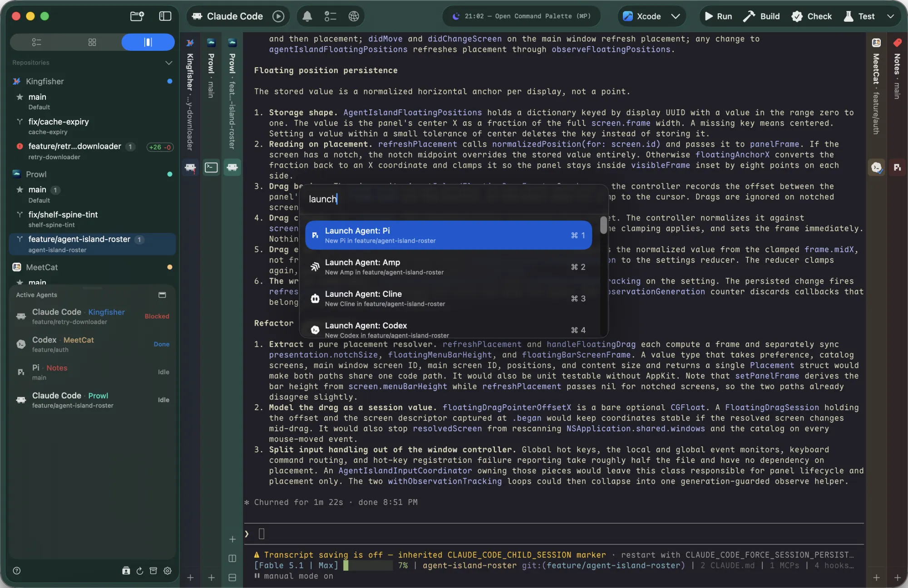Open the Xcode target dropdown
The width and height of the screenshot is (908, 588).
click(651, 16)
